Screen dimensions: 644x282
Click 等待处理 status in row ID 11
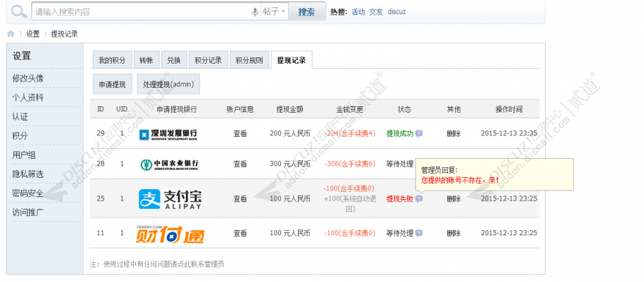[x=400, y=234]
